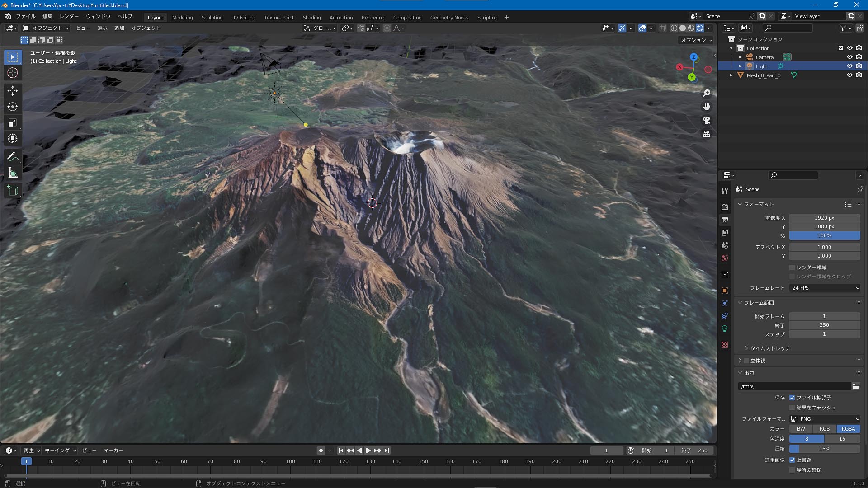Uncheck the 上書き overwrite checkbox
Screen dimensions: 868x488
tap(792, 460)
